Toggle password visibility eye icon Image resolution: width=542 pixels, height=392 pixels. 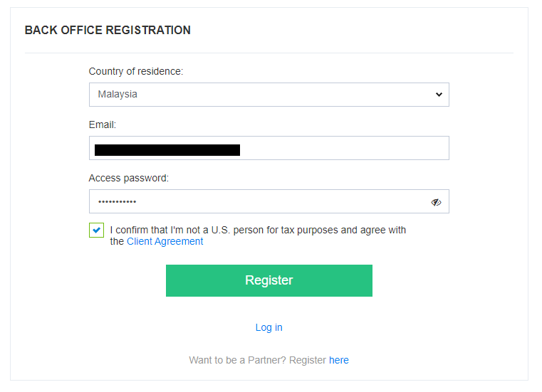click(x=436, y=202)
